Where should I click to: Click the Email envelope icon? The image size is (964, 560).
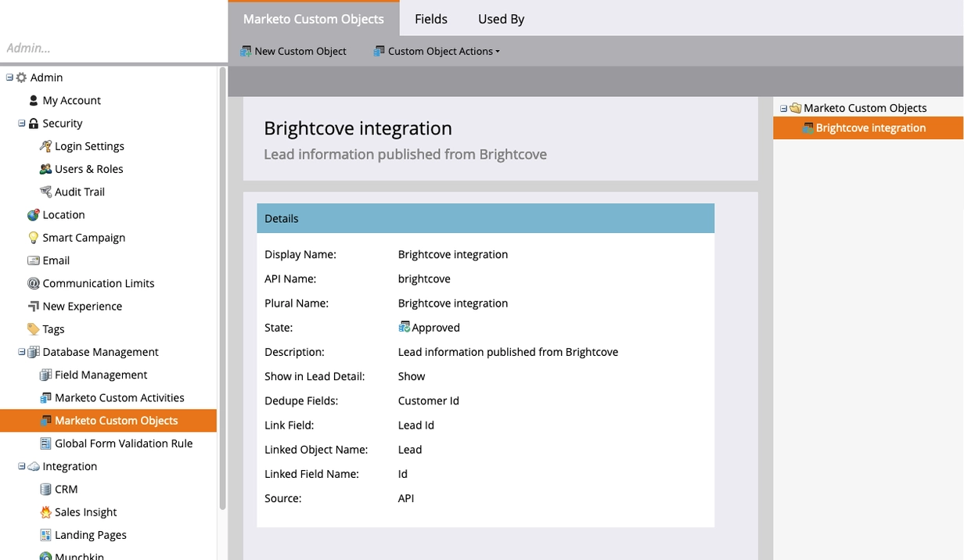(x=34, y=260)
